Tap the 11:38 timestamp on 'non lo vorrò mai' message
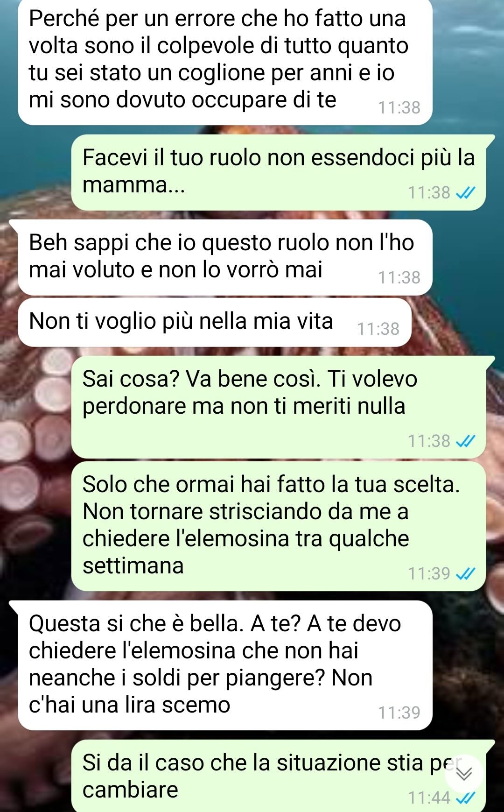The height and width of the screenshot is (812, 504). pyautogui.click(x=399, y=277)
